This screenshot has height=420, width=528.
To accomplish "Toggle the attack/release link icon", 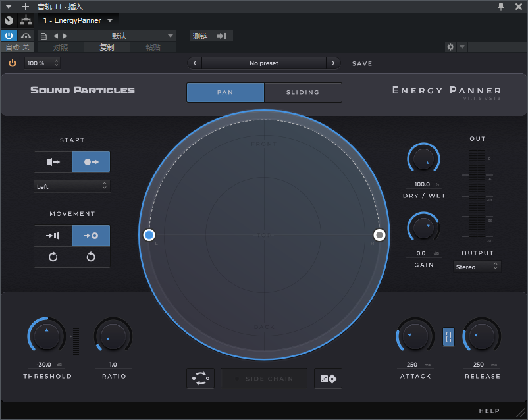I will click(x=448, y=337).
